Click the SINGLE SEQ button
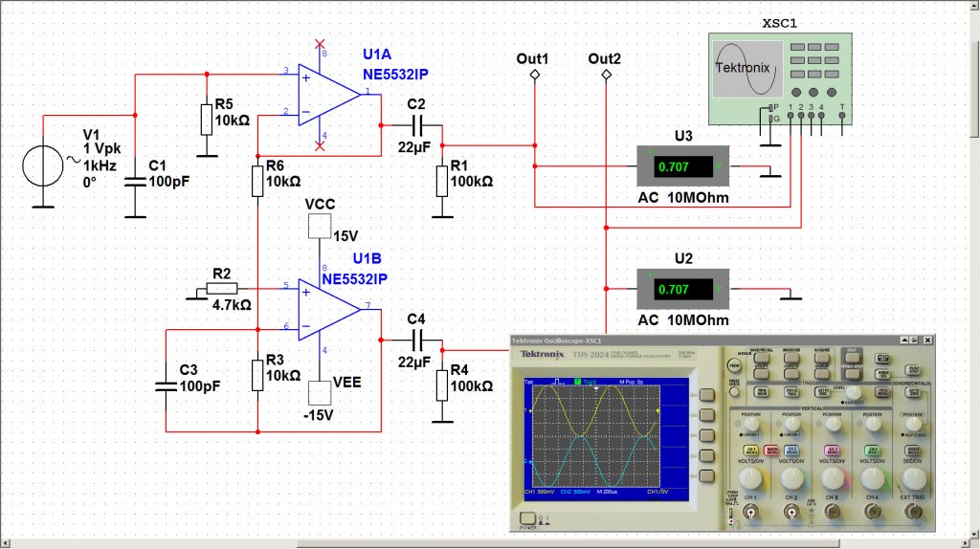Image resolution: width=980 pixels, height=549 pixels. pos(881,374)
